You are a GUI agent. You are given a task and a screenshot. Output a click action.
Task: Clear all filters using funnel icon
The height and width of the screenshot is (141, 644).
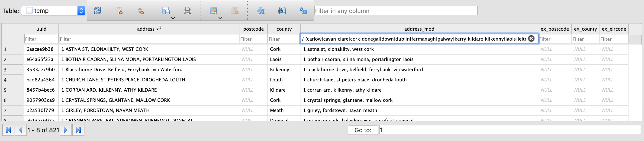coord(119,11)
